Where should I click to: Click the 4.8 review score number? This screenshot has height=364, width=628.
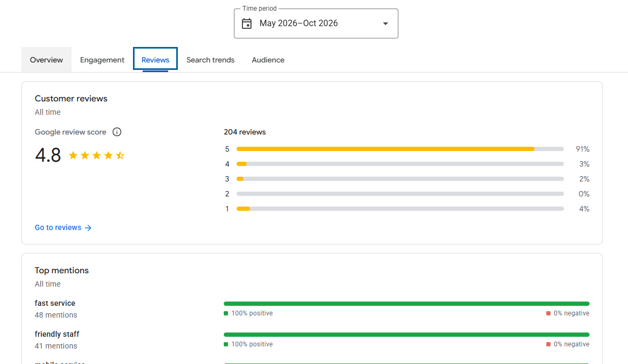[48, 155]
